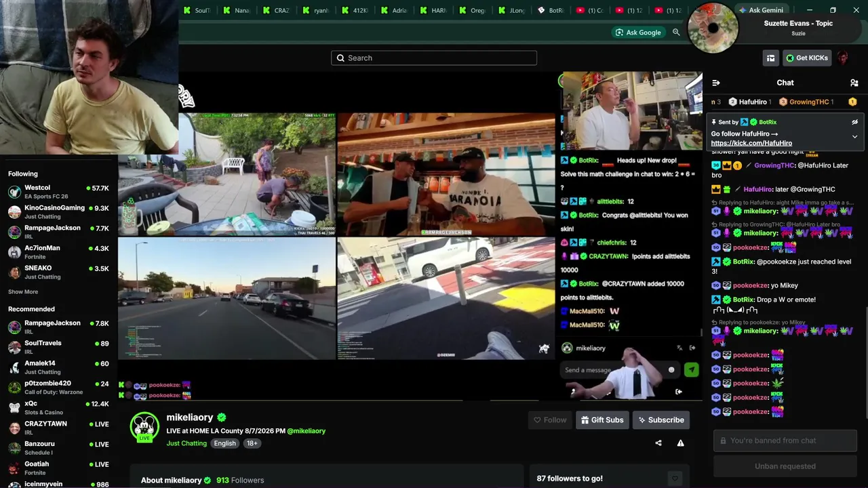This screenshot has height=488, width=868.
Task: Switch to the Adria browser tab
Action: (x=394, y=10)
